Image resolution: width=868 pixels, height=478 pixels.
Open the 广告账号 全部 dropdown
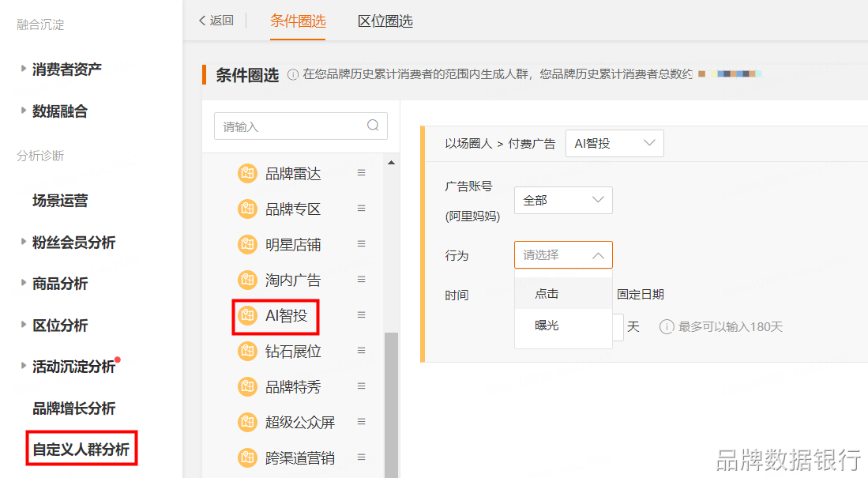coord(563,201)
